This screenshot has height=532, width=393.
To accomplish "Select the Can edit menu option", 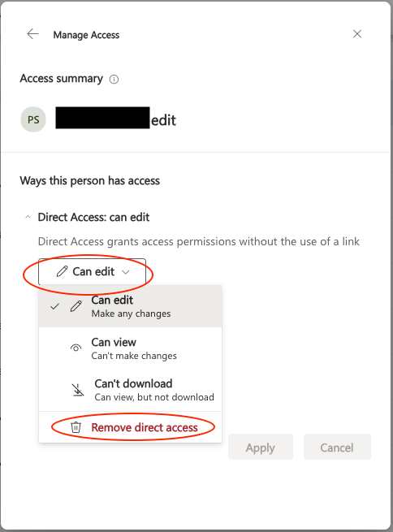I will click(130, 306).
